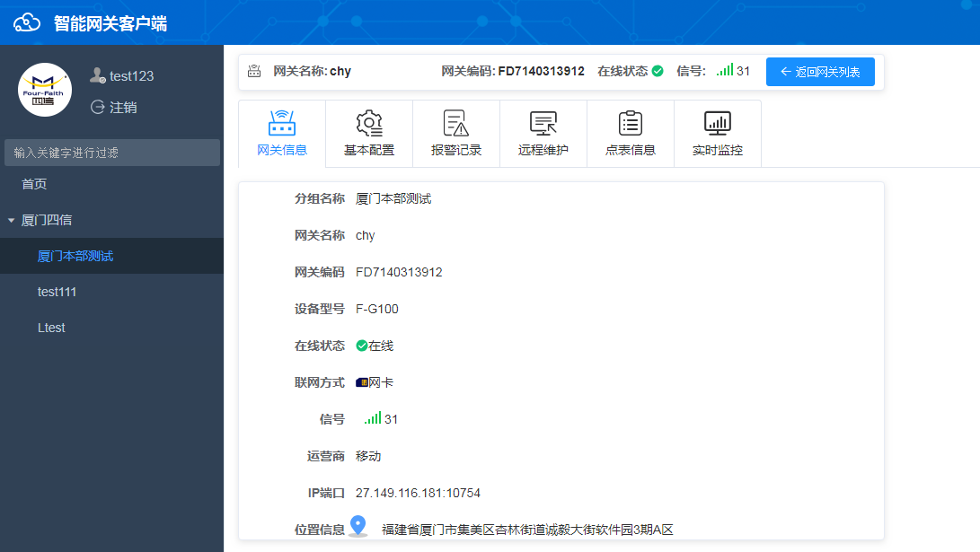
Task: Go to 首页 in the sidebar
Action: coord(34,184)
